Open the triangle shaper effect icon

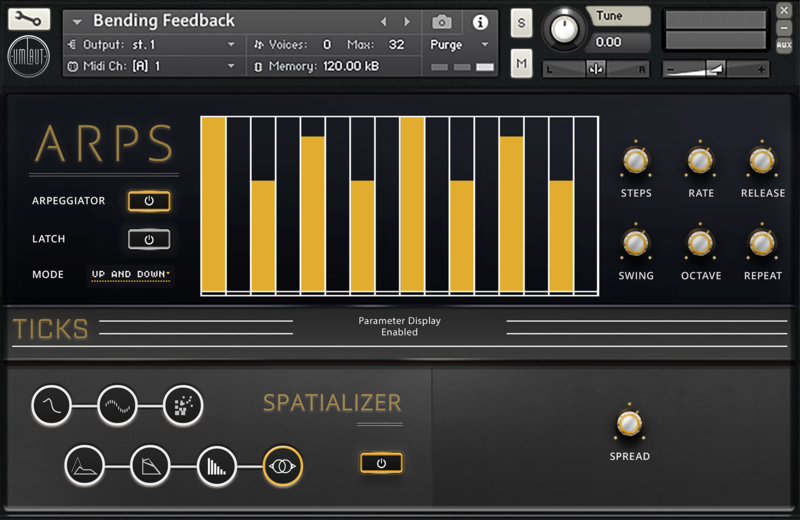tap(150, 465)
